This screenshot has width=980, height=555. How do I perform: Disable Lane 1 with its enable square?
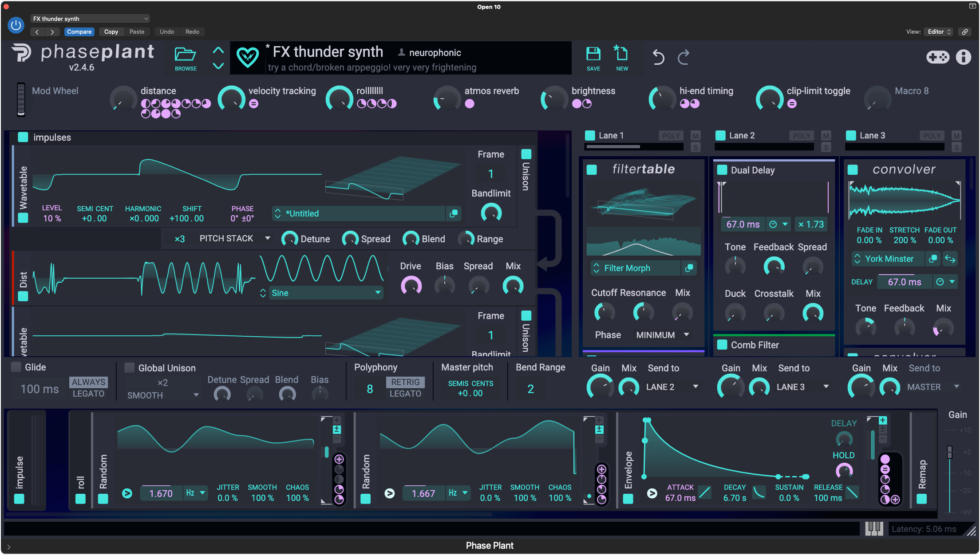pos(590,135)
